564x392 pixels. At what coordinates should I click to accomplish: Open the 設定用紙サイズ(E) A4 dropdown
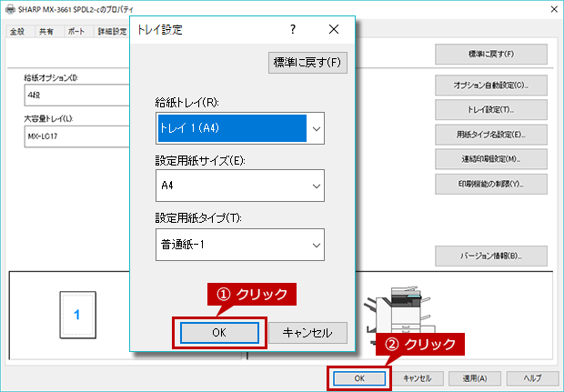pos(240,186)
